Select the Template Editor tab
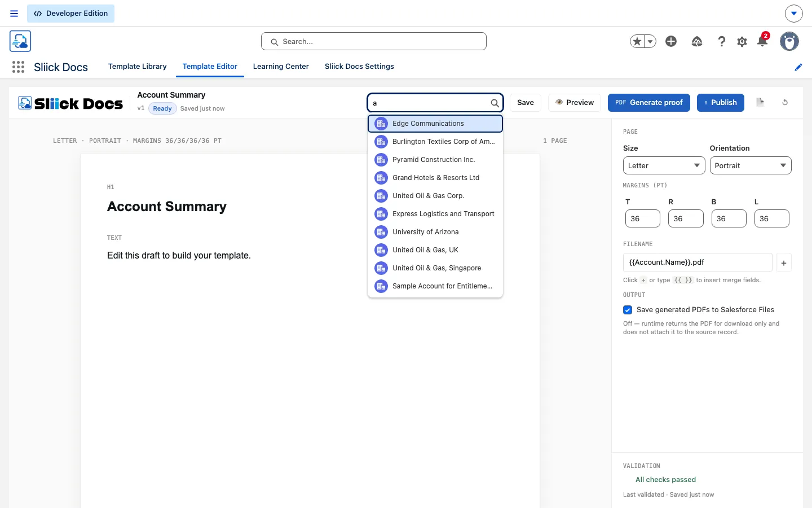The image size is (812, 508). click(210, 67)
